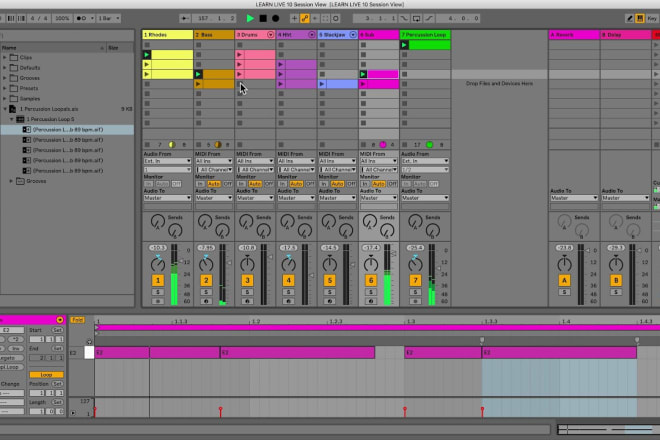
Task: Launch the first pink Drums clip
Action: tap(240, 55)
